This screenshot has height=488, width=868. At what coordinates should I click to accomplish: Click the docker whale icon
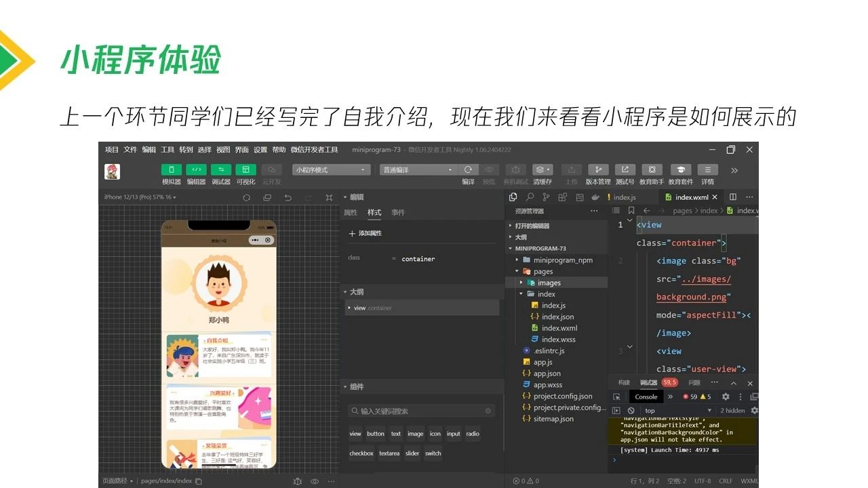pos(595,197)
